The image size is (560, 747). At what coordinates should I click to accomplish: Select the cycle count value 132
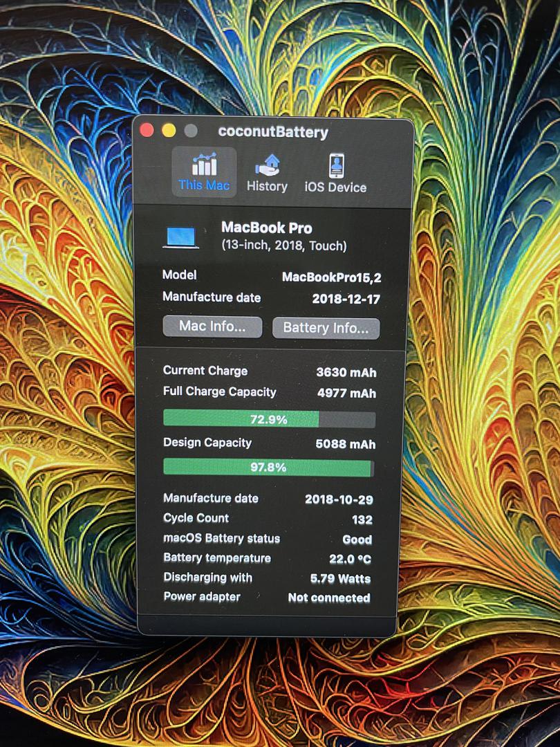[362, 519]
